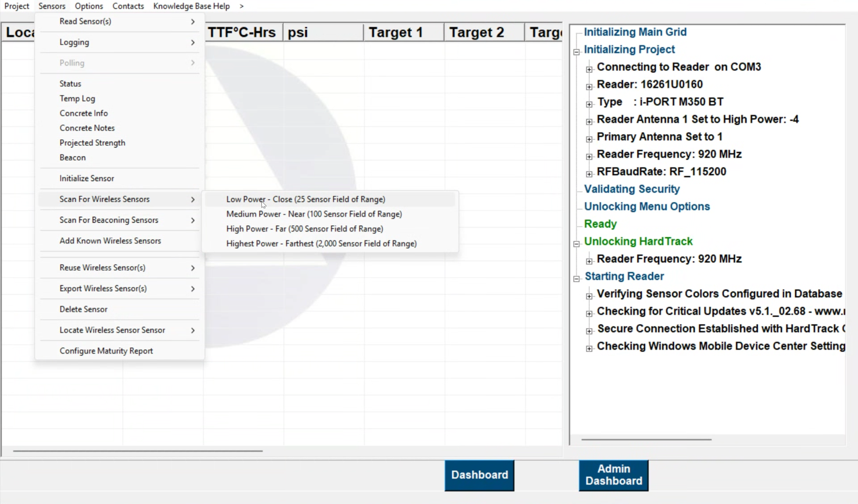Expand the Reader Antenna 1 High Power node
The height and width of the screenshot is (504, 858).
click(589, 122)
